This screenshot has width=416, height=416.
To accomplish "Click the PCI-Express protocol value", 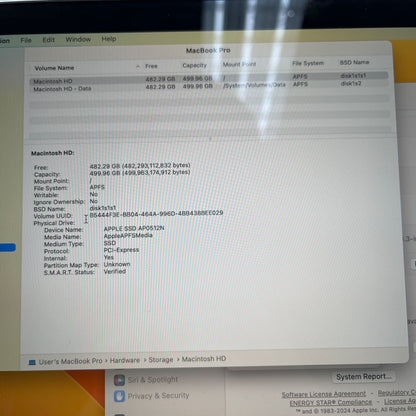I will (121, 250).
